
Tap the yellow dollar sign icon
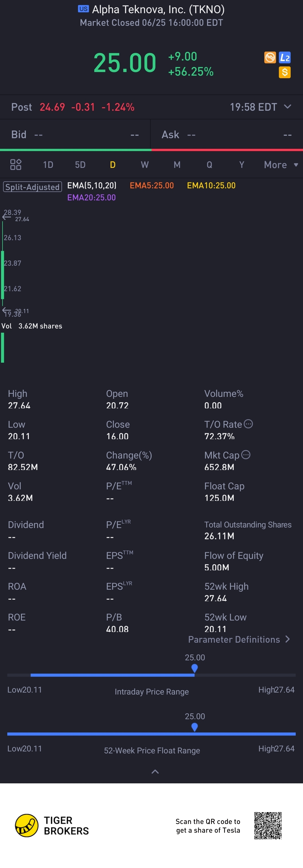tap(285, 72)
